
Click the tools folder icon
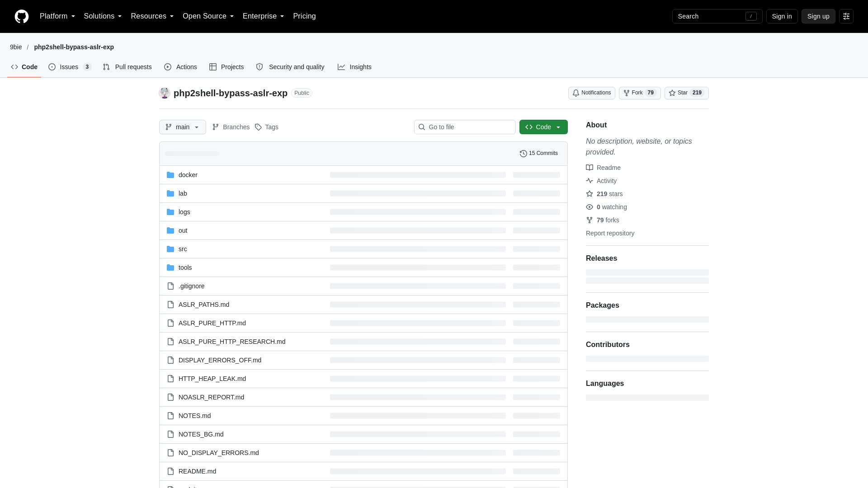tap(170, 267)
